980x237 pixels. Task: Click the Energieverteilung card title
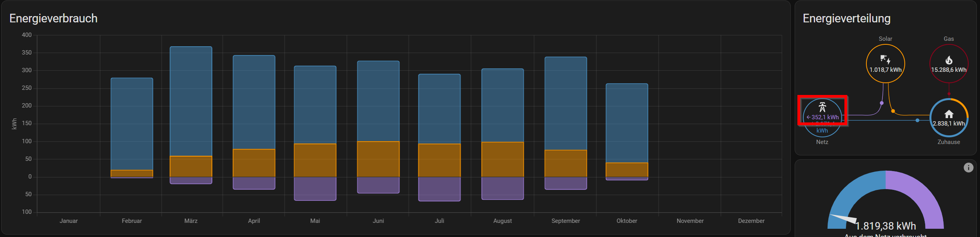click(x=846, y=18)
